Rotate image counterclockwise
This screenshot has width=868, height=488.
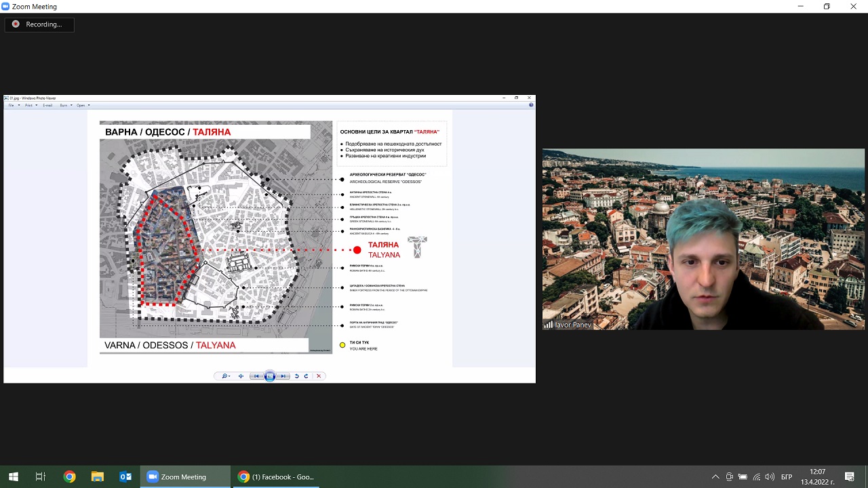click(296, 376)
